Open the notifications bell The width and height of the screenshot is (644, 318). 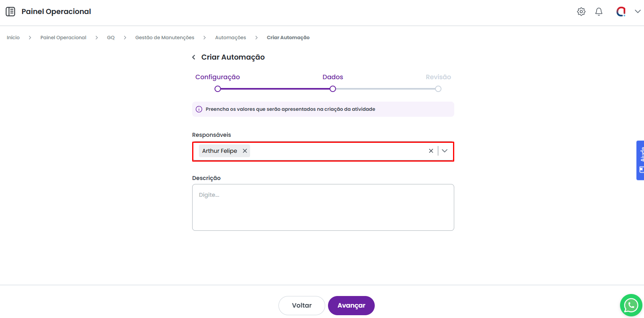(x=599, y=12)
